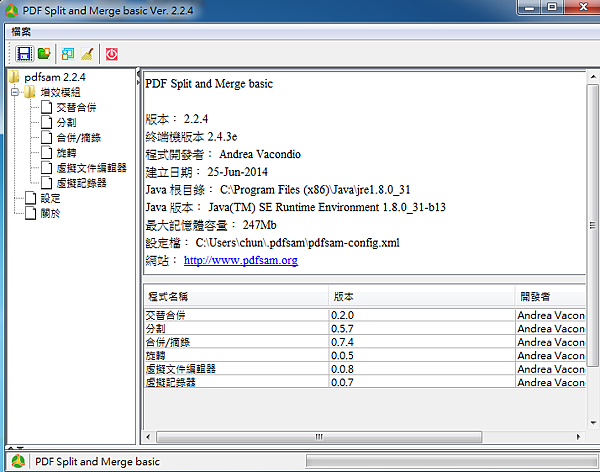Click the red exit power icon
The image size is (600, 472).
[112, 54]
